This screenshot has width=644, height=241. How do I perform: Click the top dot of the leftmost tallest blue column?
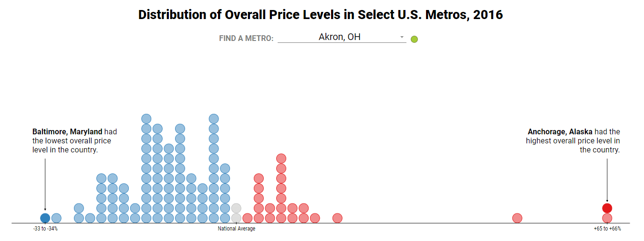146,119
